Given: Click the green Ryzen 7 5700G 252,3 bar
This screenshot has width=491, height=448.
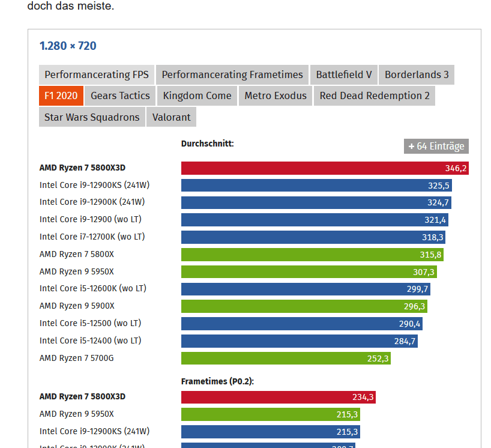Looking at the screenshot, I should point(286,359).
